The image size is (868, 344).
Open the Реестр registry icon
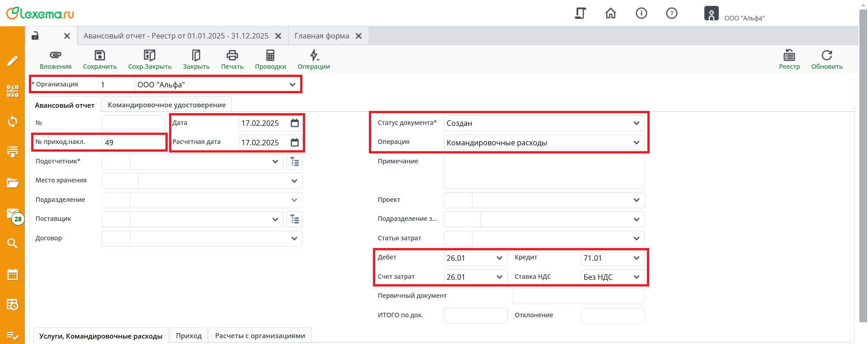pos(789,55)
